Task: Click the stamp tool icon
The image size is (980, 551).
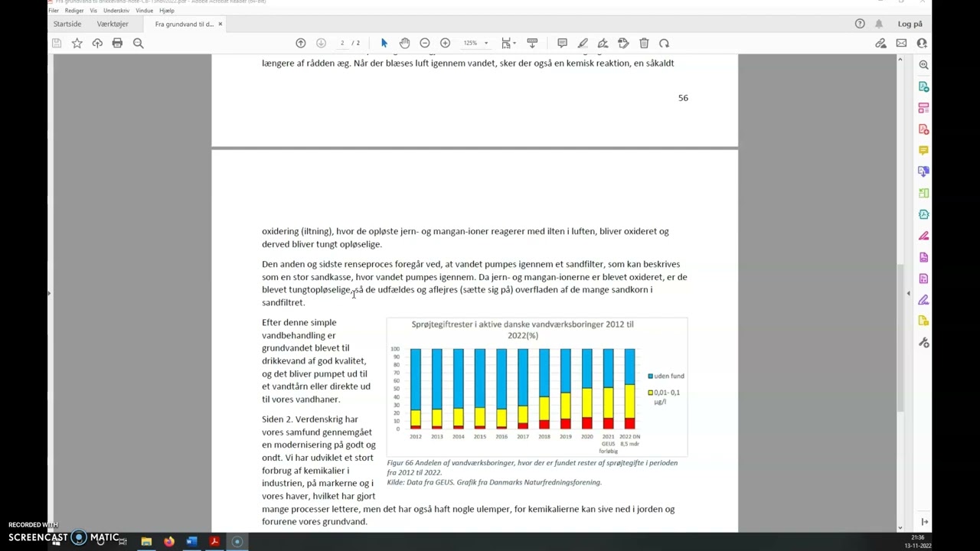Action: 623,44
